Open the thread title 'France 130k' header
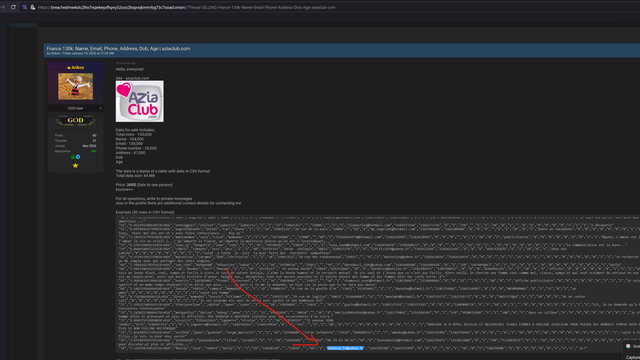 point(118,49)
